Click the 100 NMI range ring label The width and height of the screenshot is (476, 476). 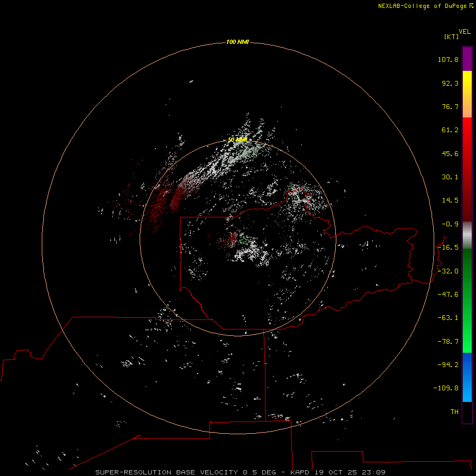[x=237, y=42]
